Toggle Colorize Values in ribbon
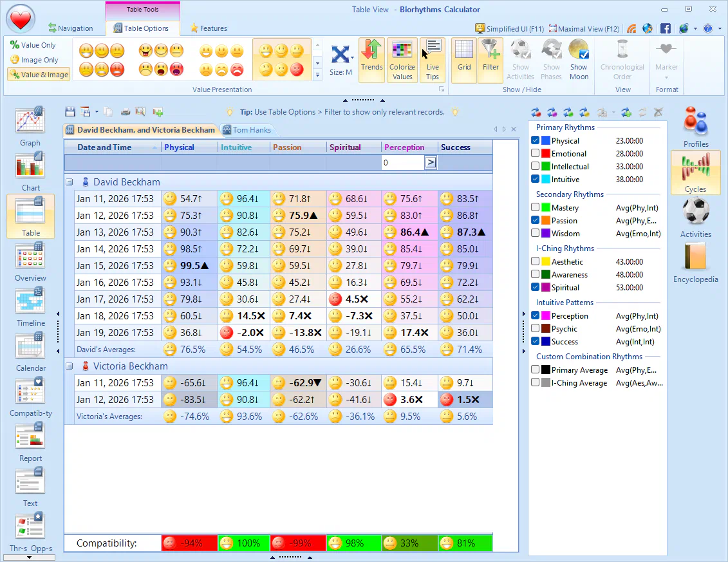The width and height of the screenshot is (728, 562). [402, 60]
